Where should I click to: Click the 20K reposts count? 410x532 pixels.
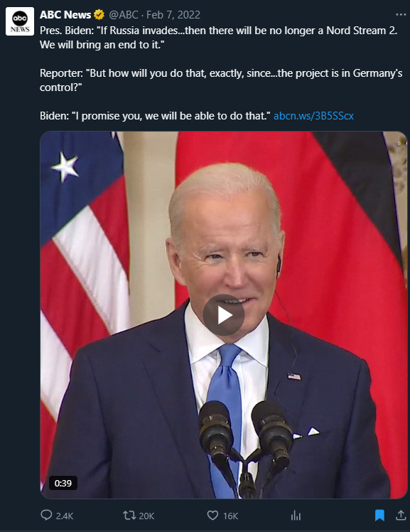coord(146,516)
